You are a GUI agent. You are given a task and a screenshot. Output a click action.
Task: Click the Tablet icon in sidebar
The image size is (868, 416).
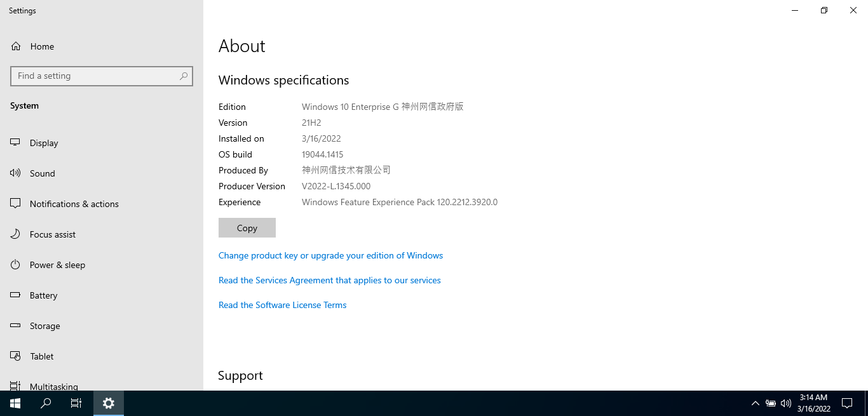[15, 356]
